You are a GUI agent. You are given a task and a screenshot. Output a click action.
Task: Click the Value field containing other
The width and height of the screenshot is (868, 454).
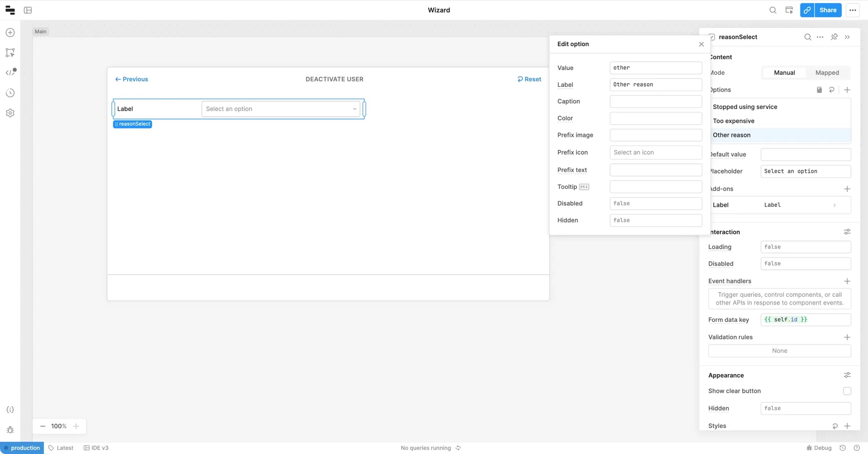click(656, 68)
